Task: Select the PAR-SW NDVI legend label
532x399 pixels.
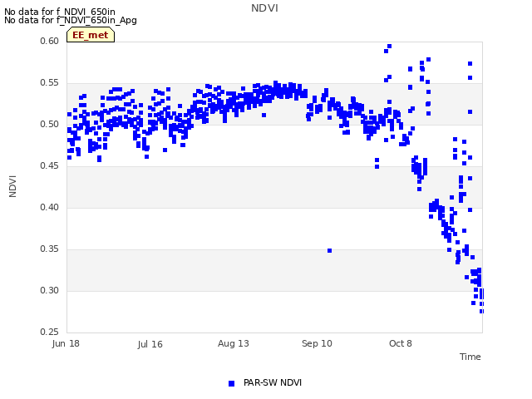Action: pos(273,382)
